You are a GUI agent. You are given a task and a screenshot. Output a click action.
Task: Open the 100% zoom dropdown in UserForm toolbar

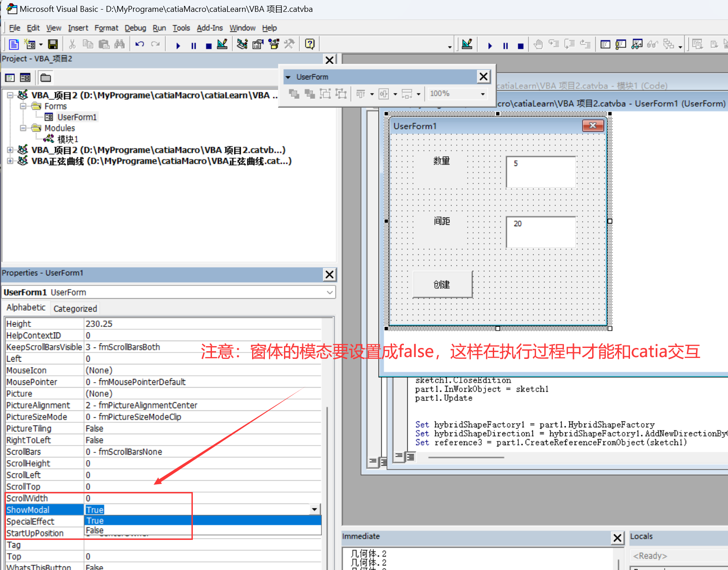point(483,94)
